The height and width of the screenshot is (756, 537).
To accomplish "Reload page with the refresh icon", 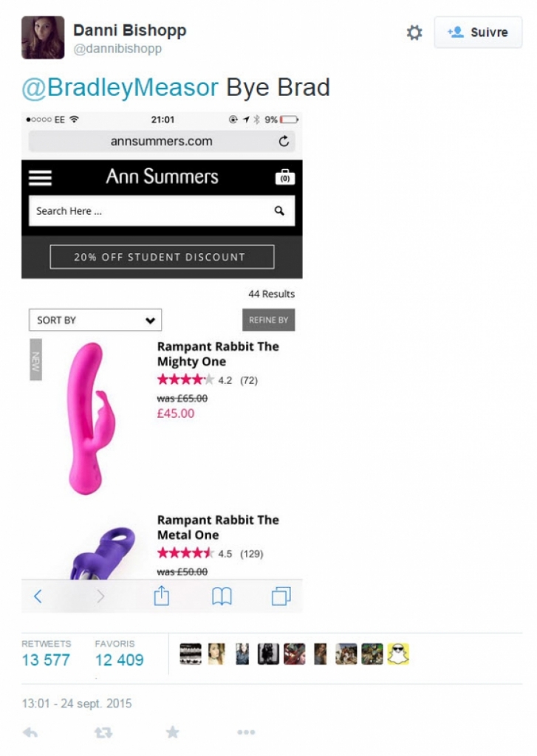I will point(284,141).
